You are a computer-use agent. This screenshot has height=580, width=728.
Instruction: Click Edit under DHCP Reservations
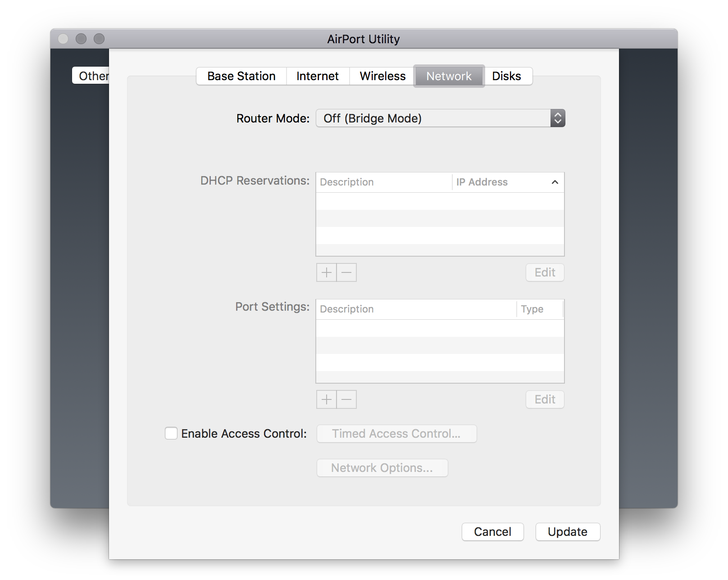[545, 272]
